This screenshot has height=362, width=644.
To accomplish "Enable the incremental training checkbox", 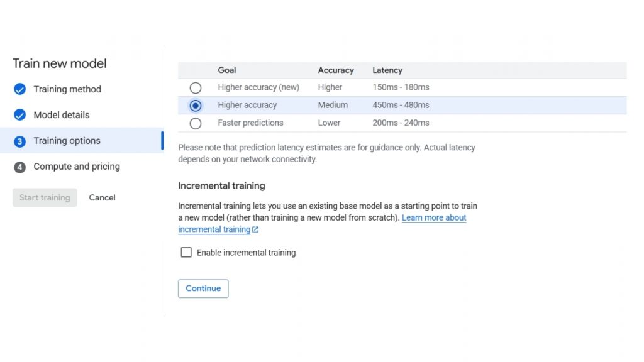I will [186, 253].
